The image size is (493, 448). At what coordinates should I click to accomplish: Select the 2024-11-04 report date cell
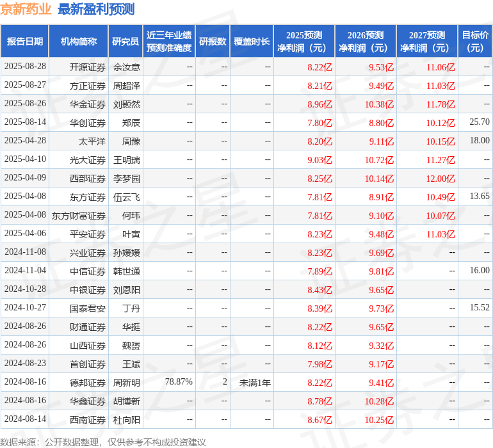pos(26,271)
